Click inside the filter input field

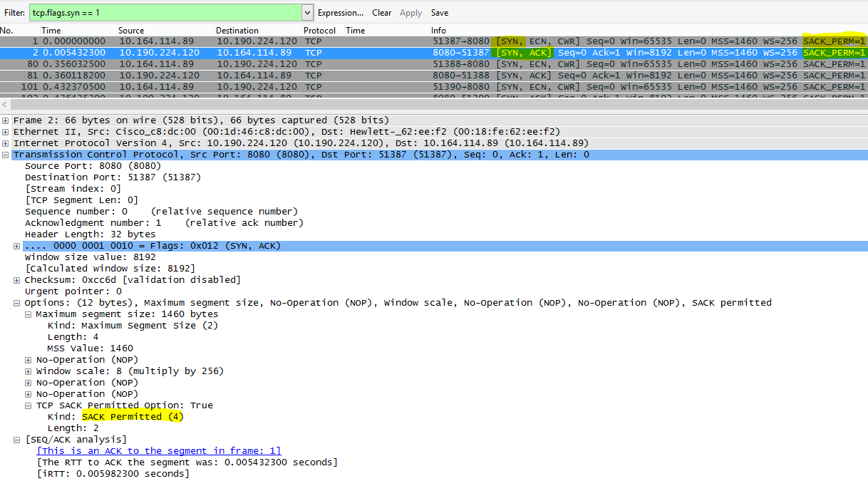[164, 12]
